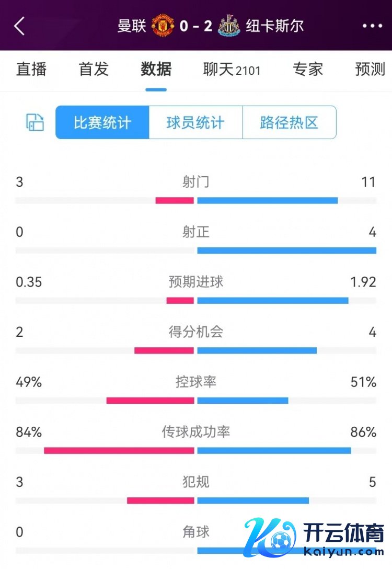
Task: Switch to the 直播 tab
Action: point(31,69)
